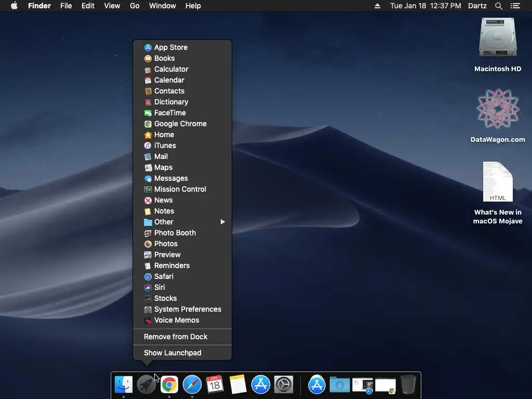
Task: Open the Finder menu
Action: click(39, 6)
